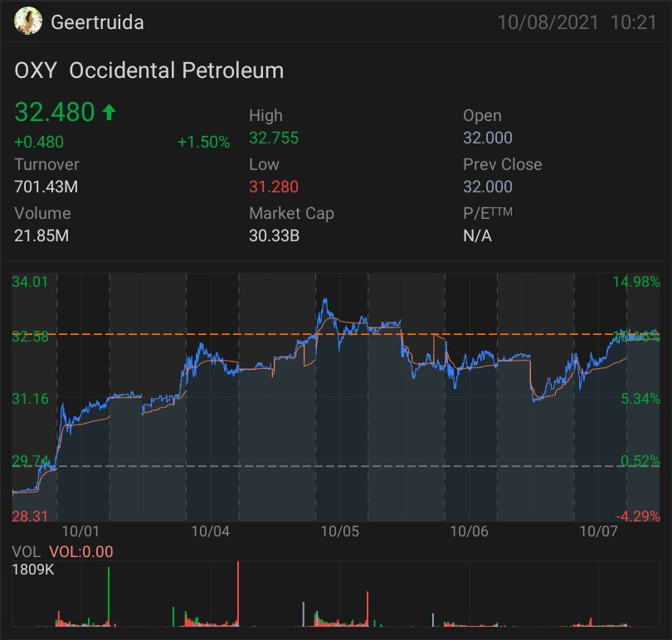
Task: Select the Prev Close value 32.000
Action: 487,187
